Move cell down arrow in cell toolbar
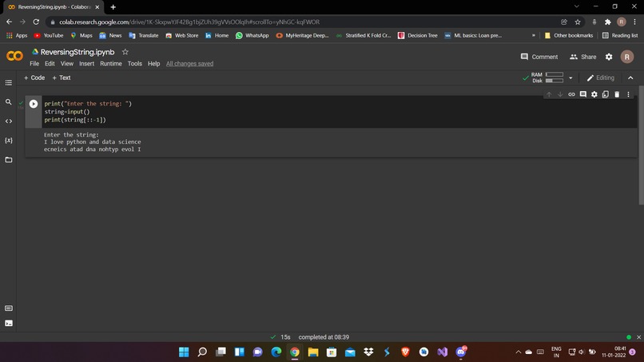Viewport: 644px width, 362px height. pyautogui.click(x=560, y=94)
